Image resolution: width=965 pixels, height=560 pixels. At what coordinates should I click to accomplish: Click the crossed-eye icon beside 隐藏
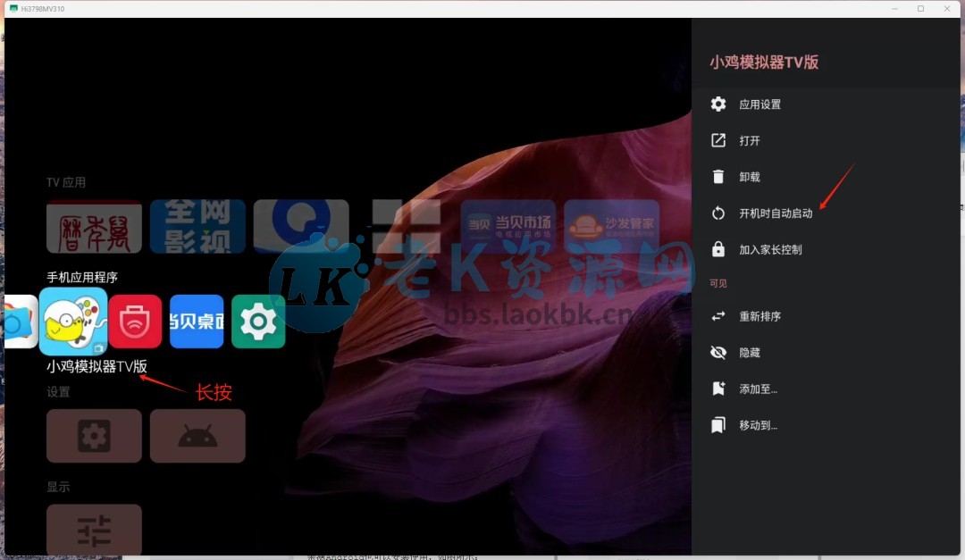click(x=718, y=353)
